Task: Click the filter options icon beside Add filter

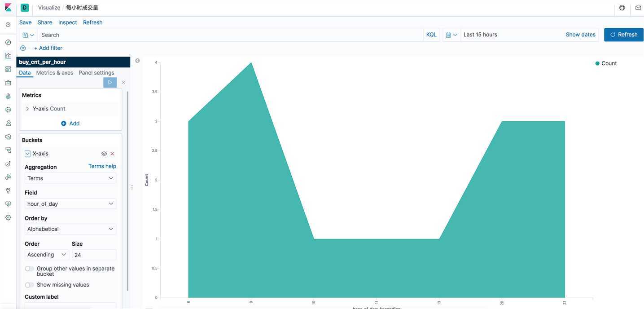Action: pyautogui.click(x=23, y=48)
